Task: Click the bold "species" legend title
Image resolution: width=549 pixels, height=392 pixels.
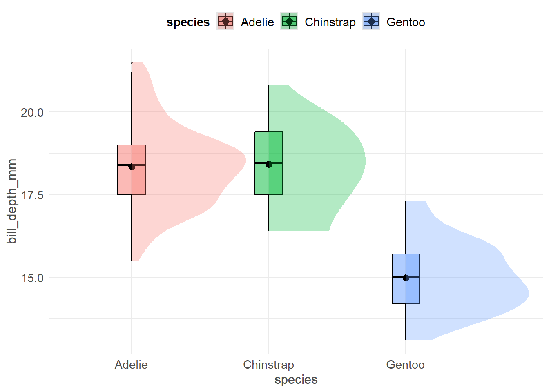Action: 188,22
